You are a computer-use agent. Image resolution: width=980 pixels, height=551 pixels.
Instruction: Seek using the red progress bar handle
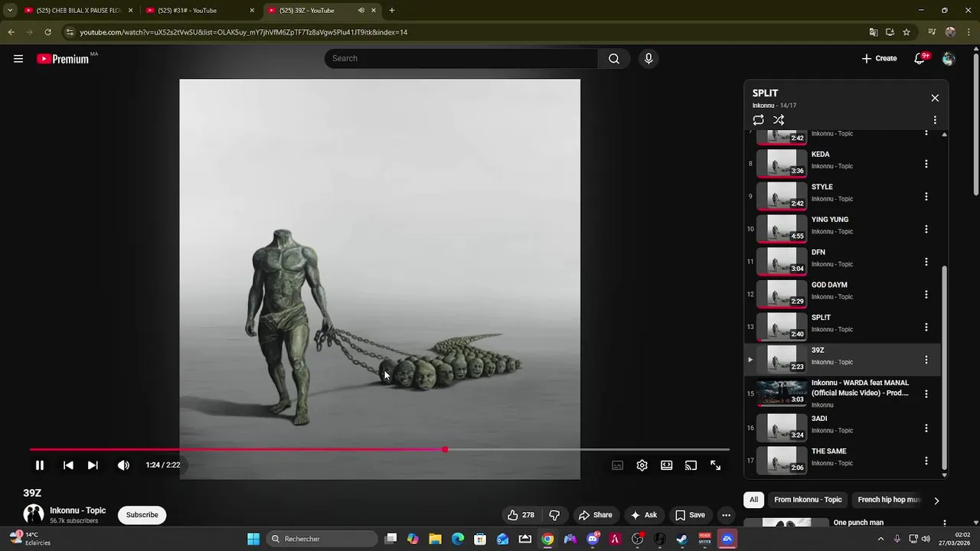pos(445,449)
